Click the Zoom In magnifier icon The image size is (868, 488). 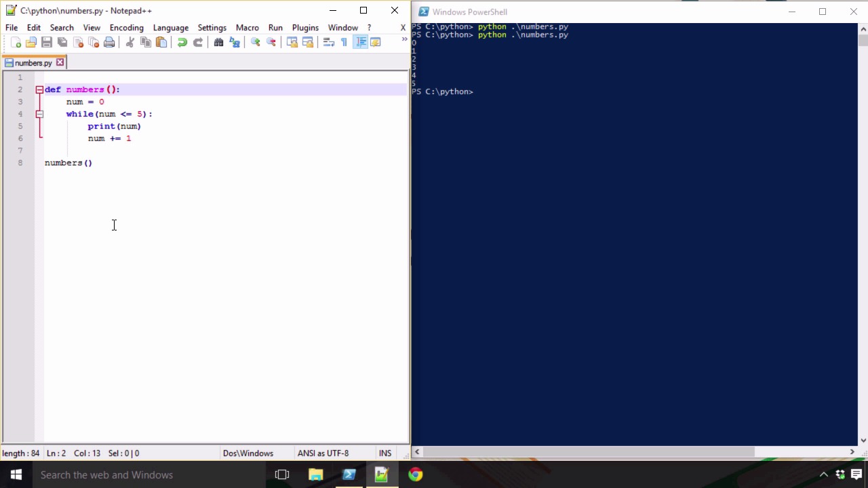[x=256, y=42]
